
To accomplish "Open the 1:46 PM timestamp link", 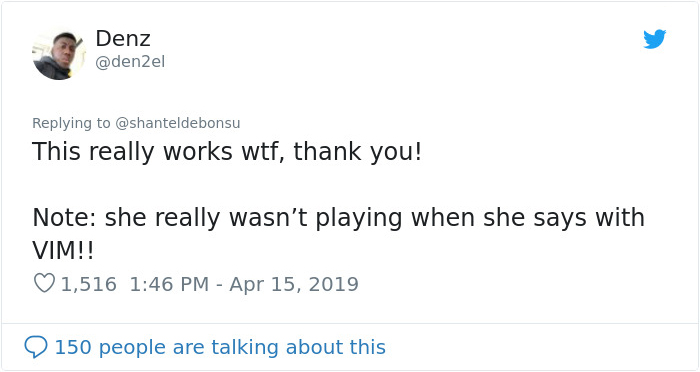I will (169, 284).
